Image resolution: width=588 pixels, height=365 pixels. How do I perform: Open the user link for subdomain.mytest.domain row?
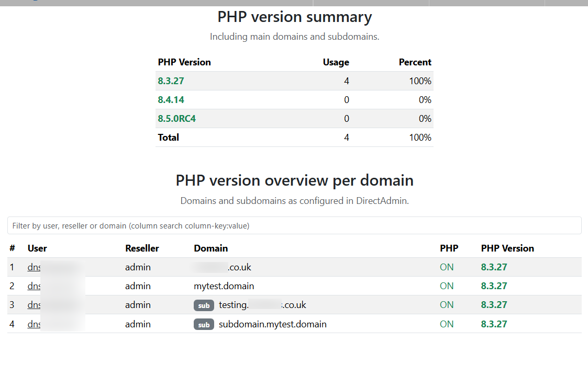point(35,324)
